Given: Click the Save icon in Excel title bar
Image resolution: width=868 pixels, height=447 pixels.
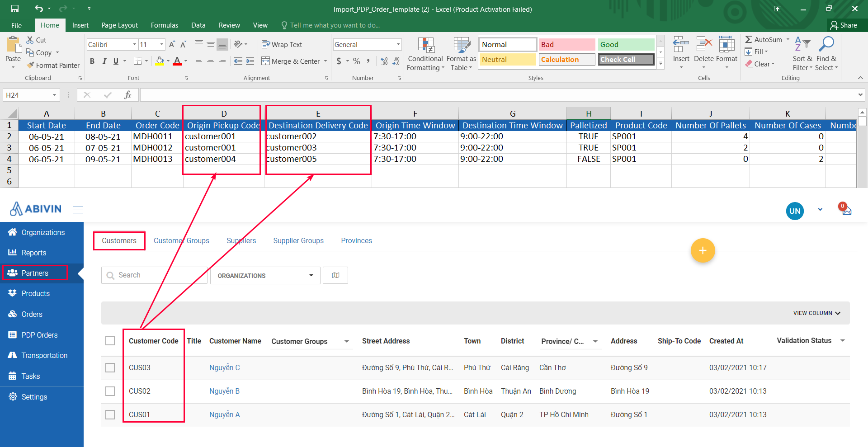Looking at the screenshot, I should point(15,9).
